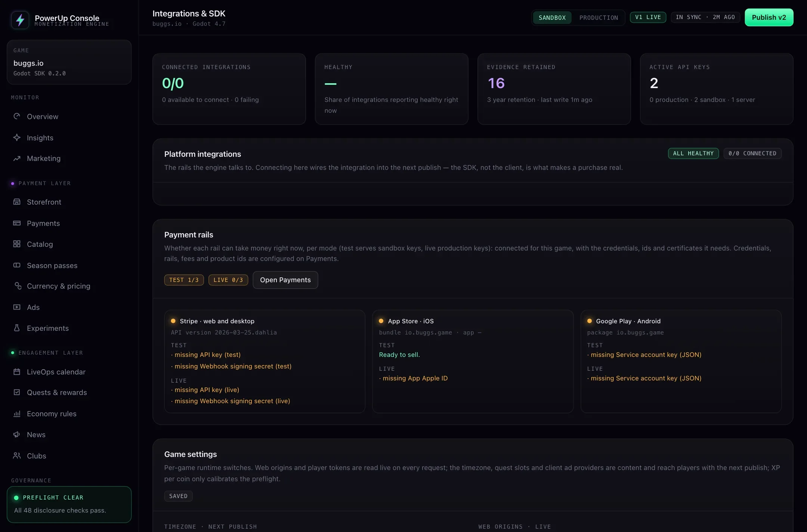The height and width of the screenshot is (532, 807).
Task: Open Experiments via its flask icon
Action: pyautogui.click(x=17, y=328)
